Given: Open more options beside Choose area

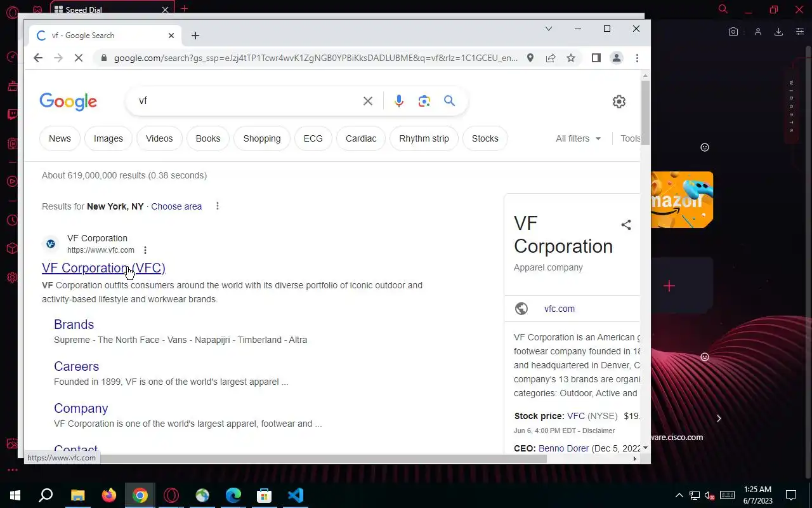Looking at the screenshot, I should click(218, 206).
